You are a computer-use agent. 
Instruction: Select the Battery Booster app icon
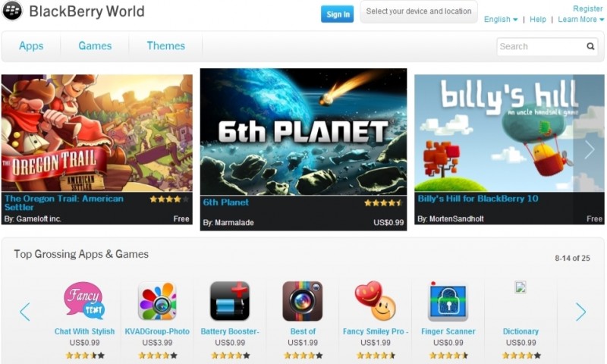[x=230, y=301]
